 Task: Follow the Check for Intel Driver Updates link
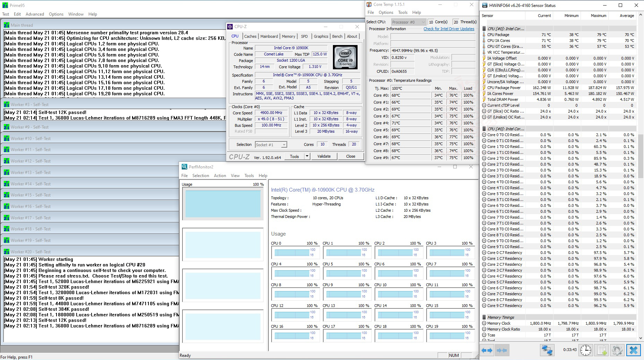tap(449, 29)
